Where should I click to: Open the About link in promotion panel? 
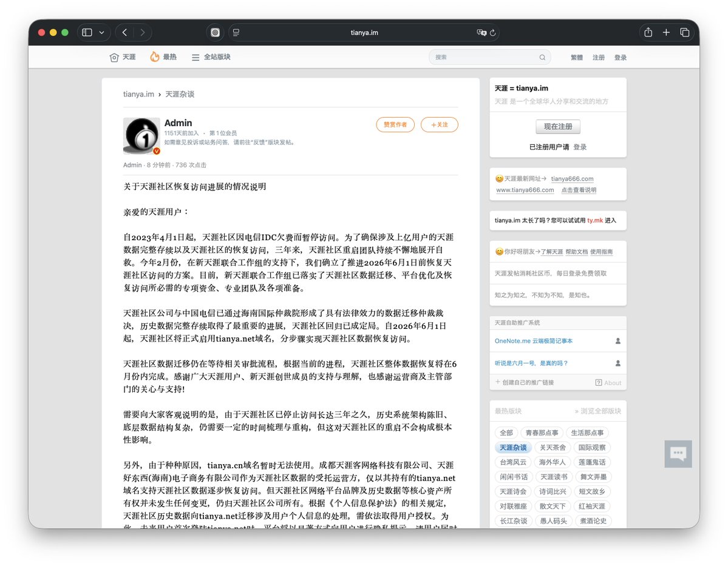608,383
